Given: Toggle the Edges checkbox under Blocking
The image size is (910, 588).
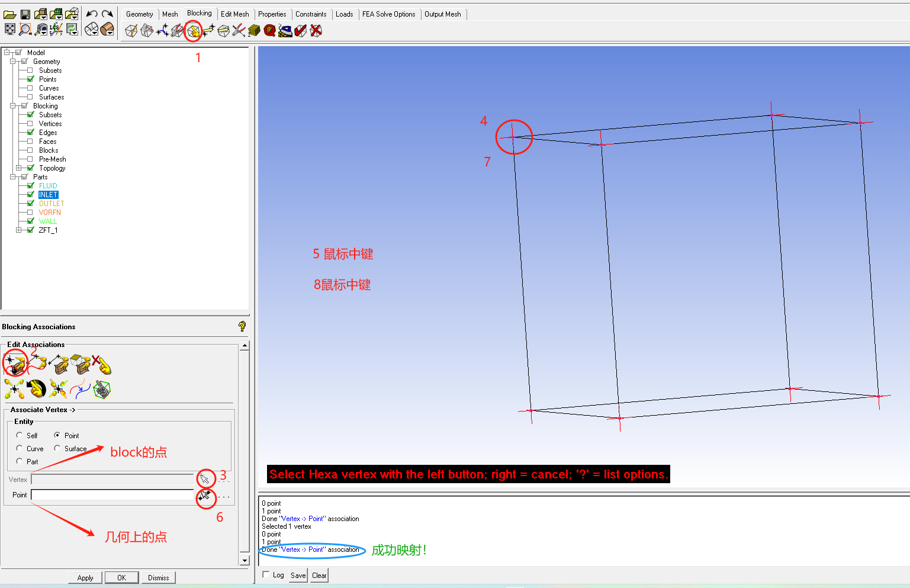Looking at the screenshot, I should (30, 132).
